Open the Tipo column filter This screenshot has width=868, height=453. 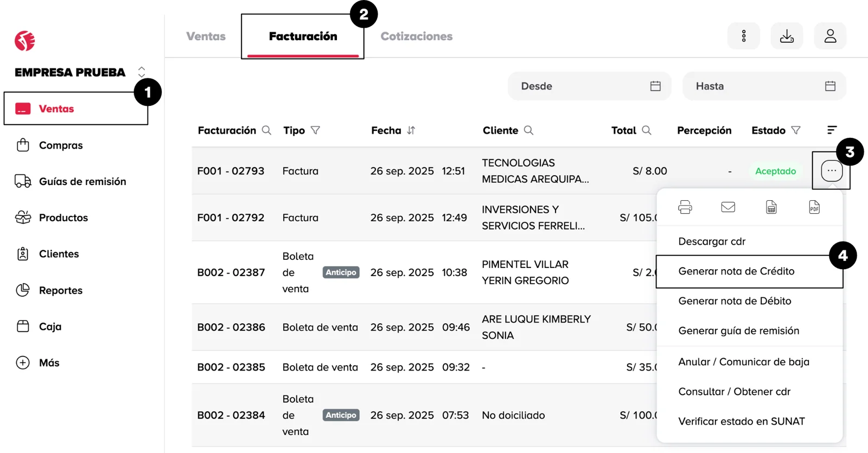[315, 130]
